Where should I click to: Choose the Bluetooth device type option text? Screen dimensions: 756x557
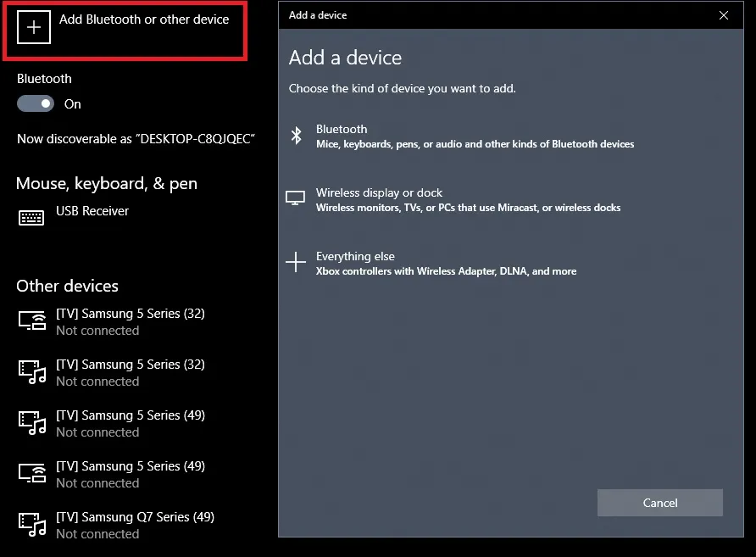tap(342, 130)
